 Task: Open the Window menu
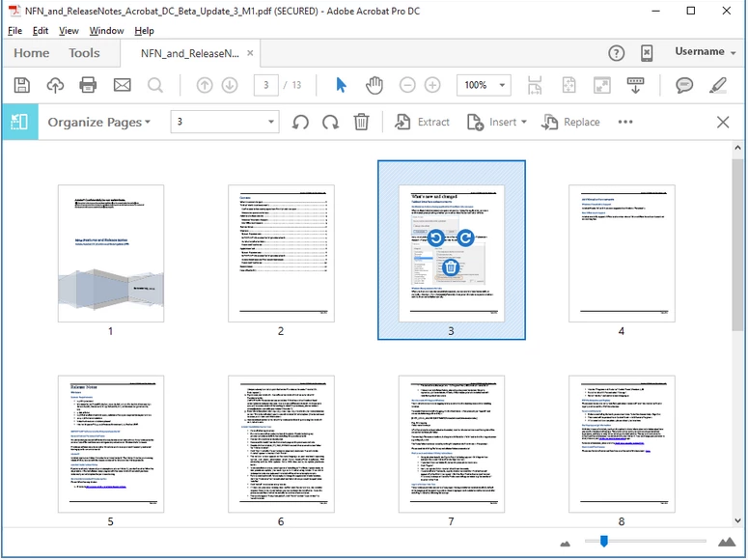pyautogui.click(x=106, y=31)
